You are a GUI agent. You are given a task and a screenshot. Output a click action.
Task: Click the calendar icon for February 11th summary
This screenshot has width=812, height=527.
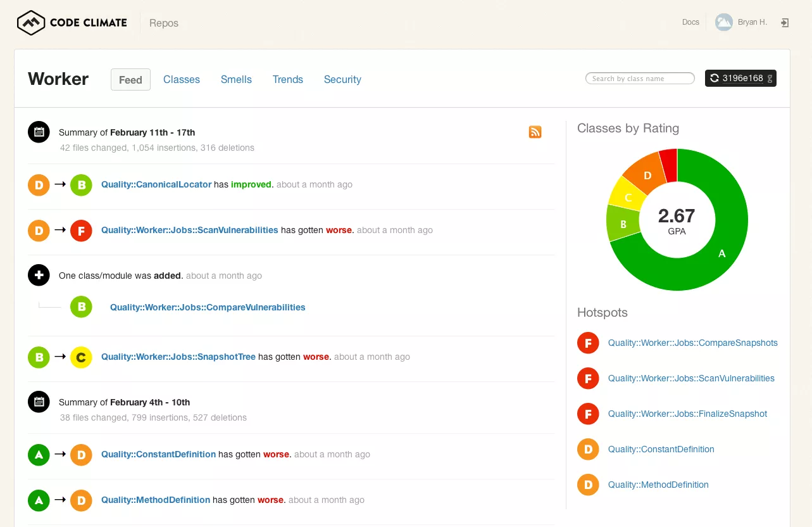(x=38, y=132)
